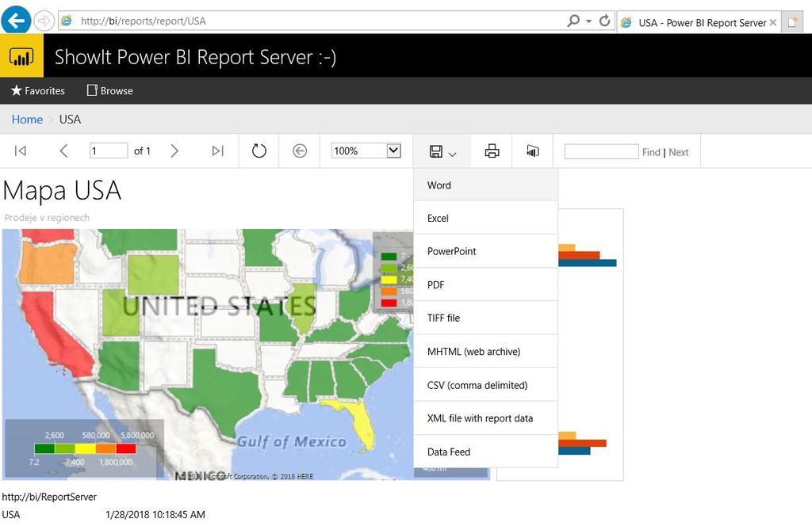The height and width of the screenshot is (530, 812).
Task: Open the 100% zoom dropdown
Action: pyautogui.click(x=366, y=151)
